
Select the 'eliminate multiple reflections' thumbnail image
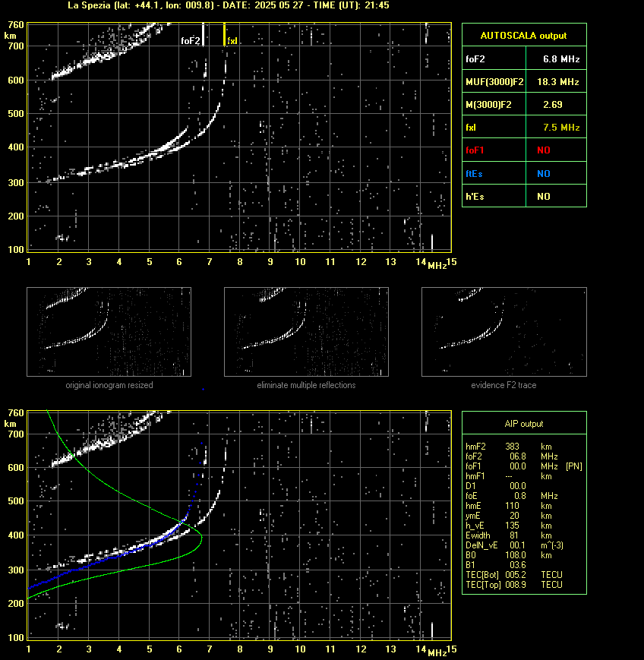[x=306, y=332]
